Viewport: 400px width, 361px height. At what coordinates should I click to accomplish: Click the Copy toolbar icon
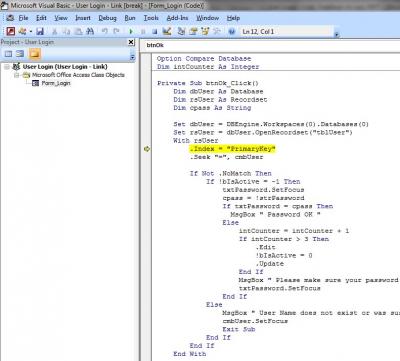point(66,31)
